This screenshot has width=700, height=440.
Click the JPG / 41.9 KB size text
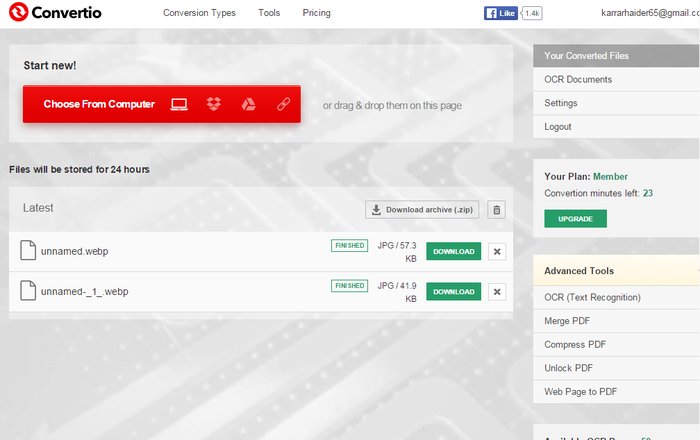tap(397, 292)
